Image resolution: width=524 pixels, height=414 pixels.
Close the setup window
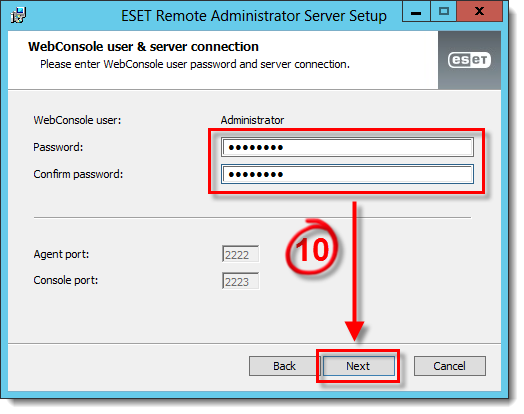pos(480,12)
